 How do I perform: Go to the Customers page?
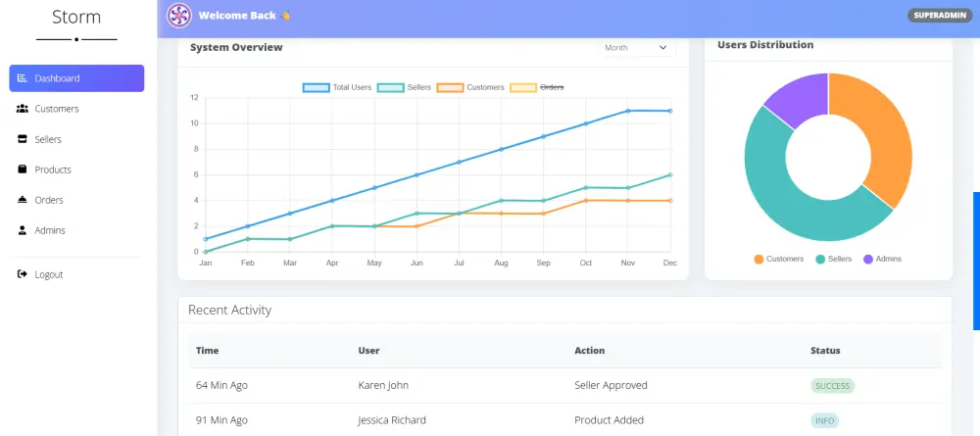76,109
